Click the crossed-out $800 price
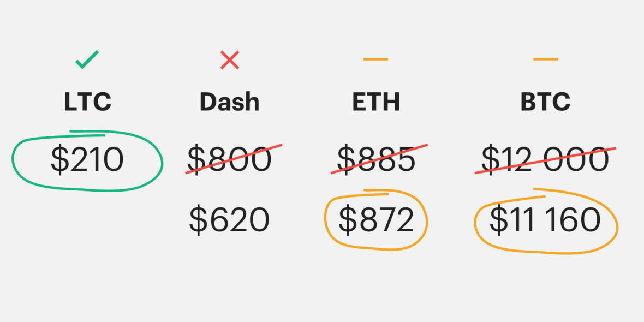644x322 pixels. pyautogui.click(x=230, y=159)
